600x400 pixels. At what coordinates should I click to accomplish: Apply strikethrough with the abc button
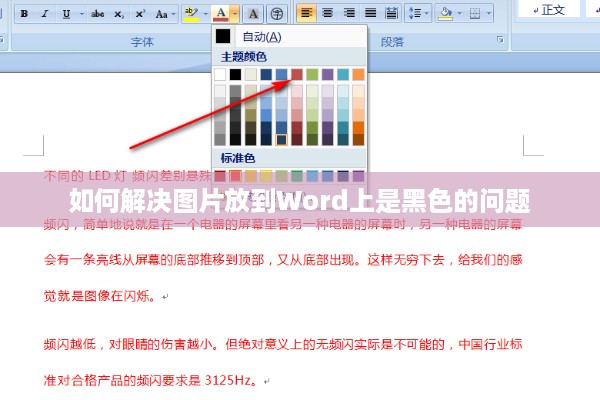pos(98,14)
